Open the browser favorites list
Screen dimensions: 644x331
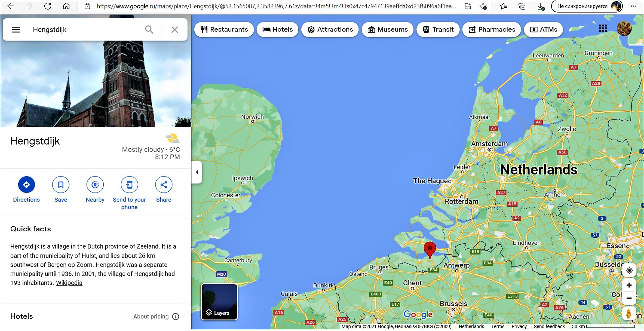503,6
